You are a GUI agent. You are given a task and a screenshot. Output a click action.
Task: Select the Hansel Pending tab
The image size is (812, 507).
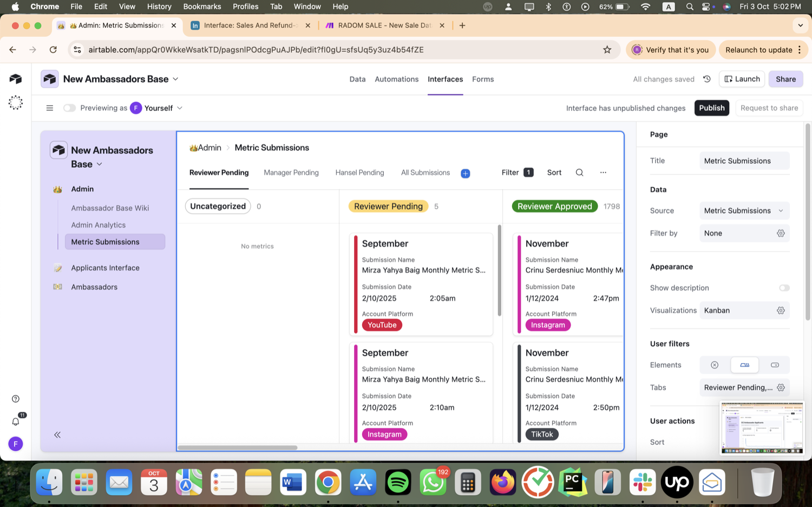coord(359,173)
